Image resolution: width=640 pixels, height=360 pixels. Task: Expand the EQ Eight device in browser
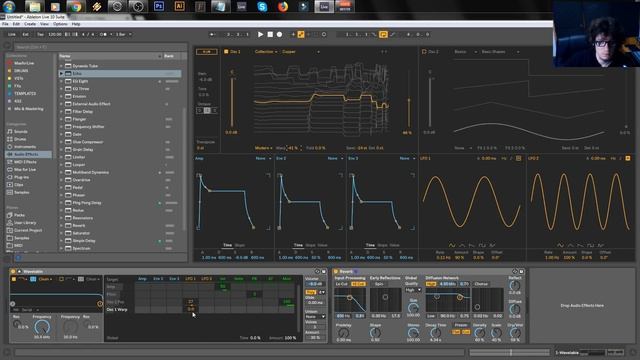point(61,81)
